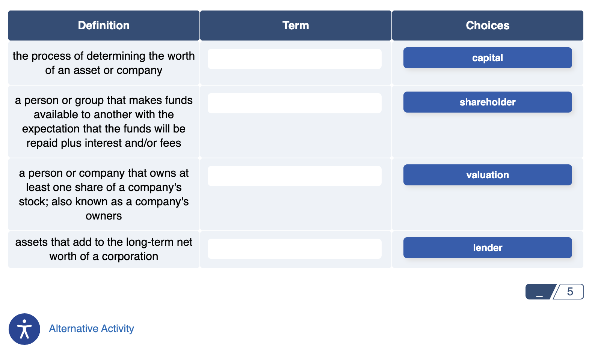595x364 pixels.
Task: Click the empty choices cell below valuation
Action: [x=488, y=208]
